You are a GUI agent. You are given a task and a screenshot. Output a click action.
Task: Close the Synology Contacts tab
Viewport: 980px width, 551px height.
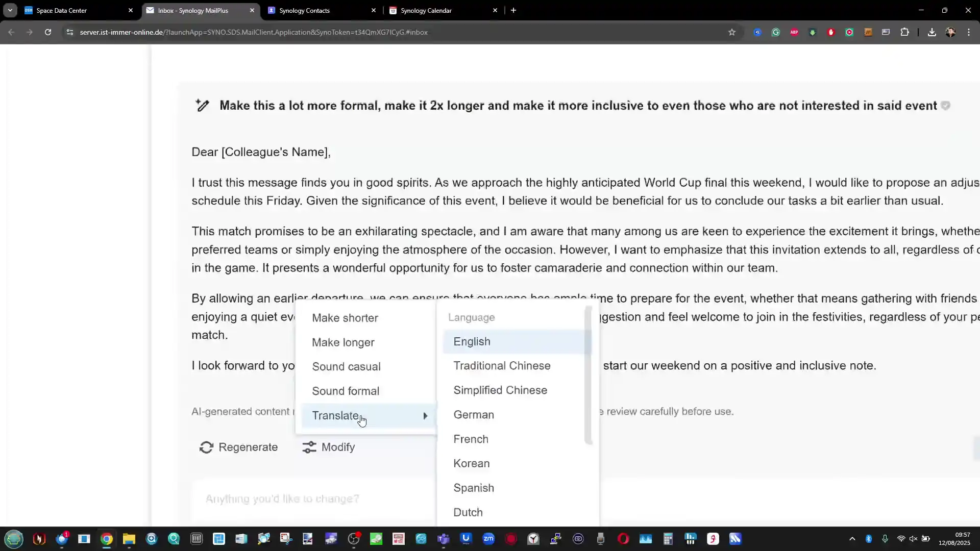click(x=374, y=10)
